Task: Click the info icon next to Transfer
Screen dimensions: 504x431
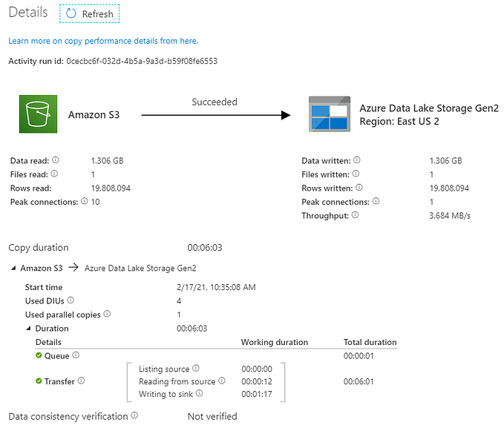Action: pos(82,381)
